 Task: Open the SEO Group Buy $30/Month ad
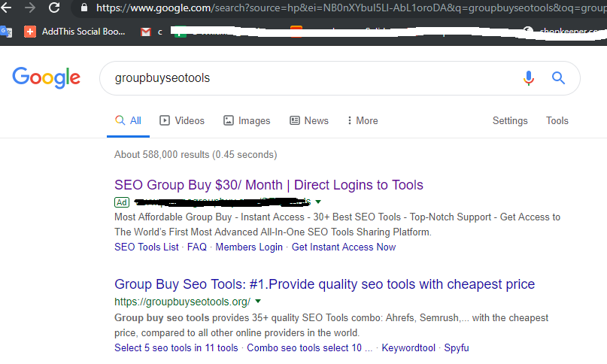click(269, 185)
